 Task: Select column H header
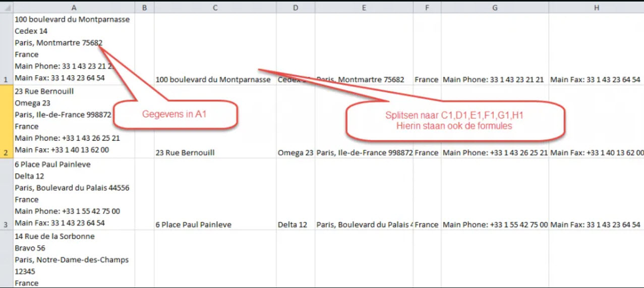pos(597,8)
